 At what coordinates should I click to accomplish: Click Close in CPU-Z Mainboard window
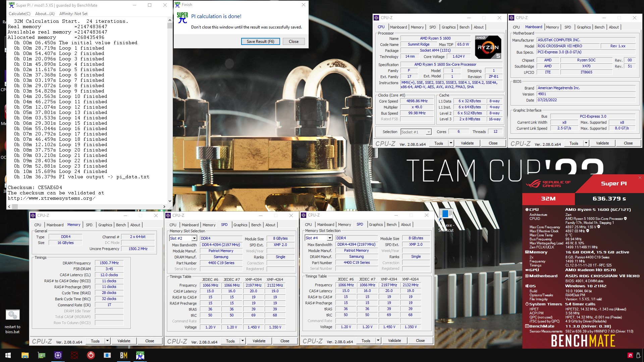pos(628,143)
